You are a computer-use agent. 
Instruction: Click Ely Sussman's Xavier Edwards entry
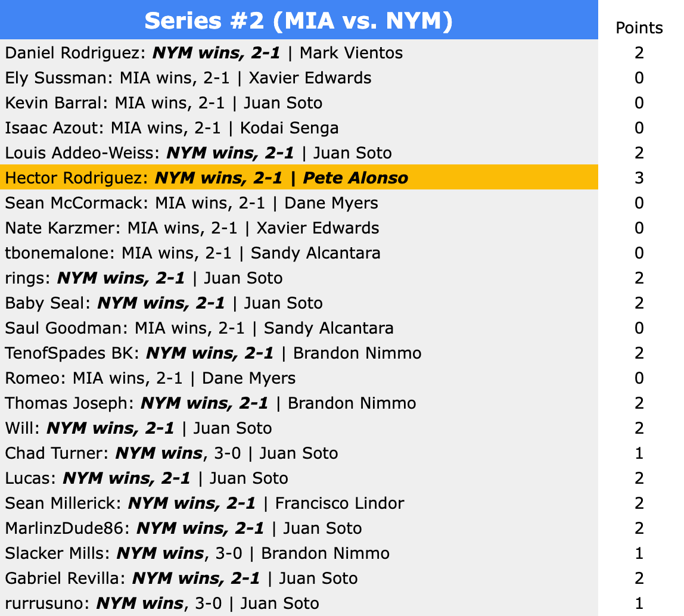(x=309, y=78)
